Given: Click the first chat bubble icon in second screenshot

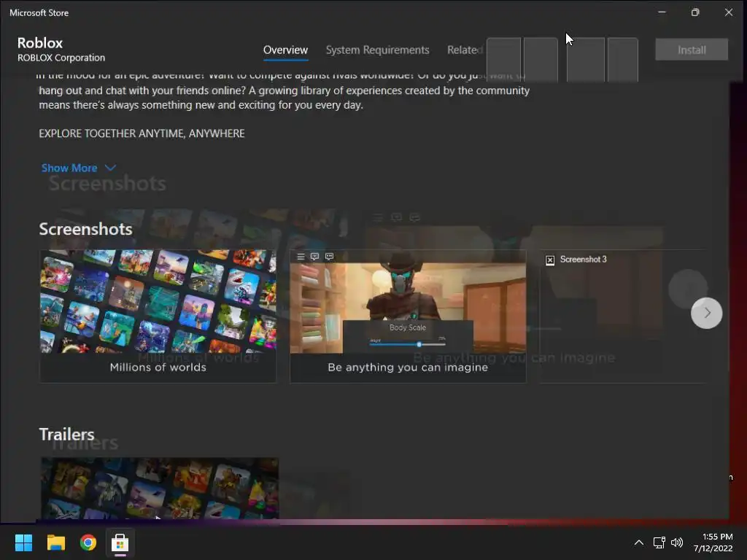Looking at the screenshot, I should (x=314, y=257).
